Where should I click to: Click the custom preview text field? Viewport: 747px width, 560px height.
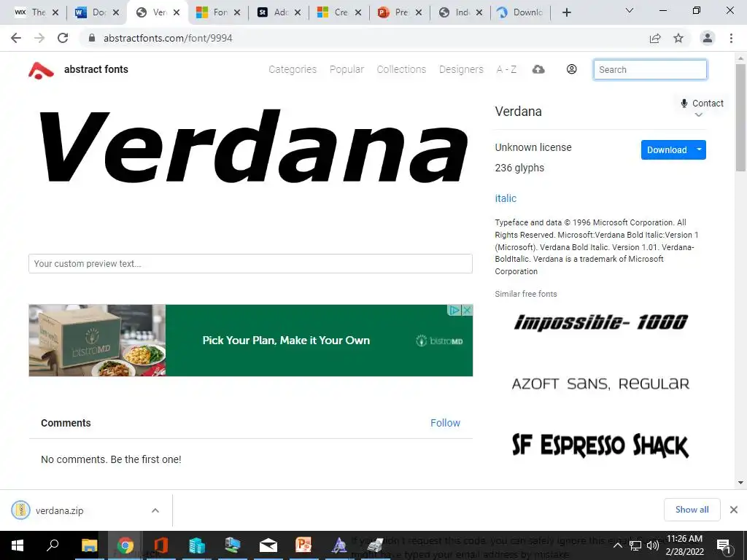[251, 263]
